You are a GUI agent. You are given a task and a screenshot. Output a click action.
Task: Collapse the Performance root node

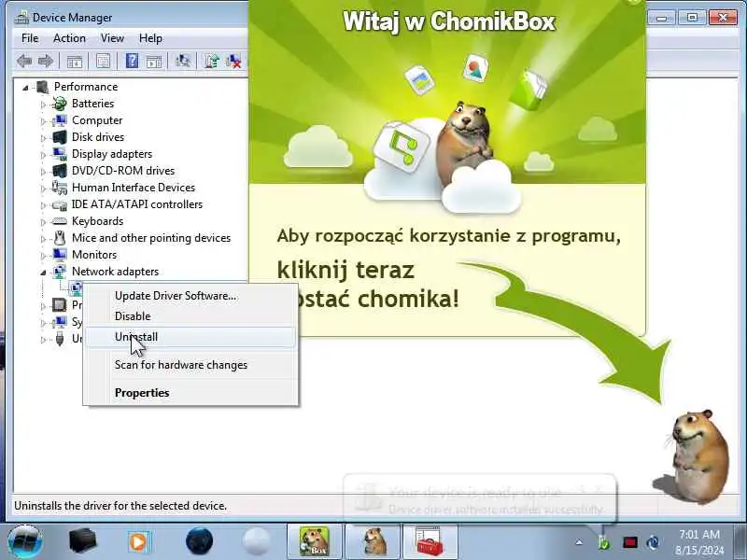(x=26, y=87)
